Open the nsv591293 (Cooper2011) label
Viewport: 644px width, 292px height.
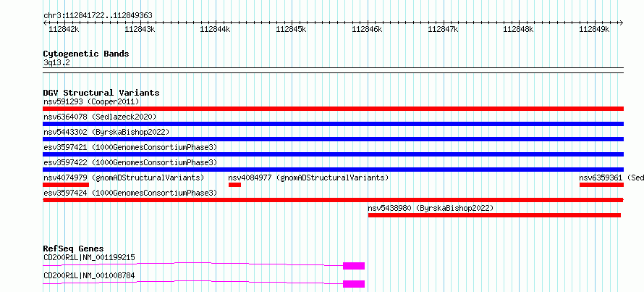click(x=91, y=101)
